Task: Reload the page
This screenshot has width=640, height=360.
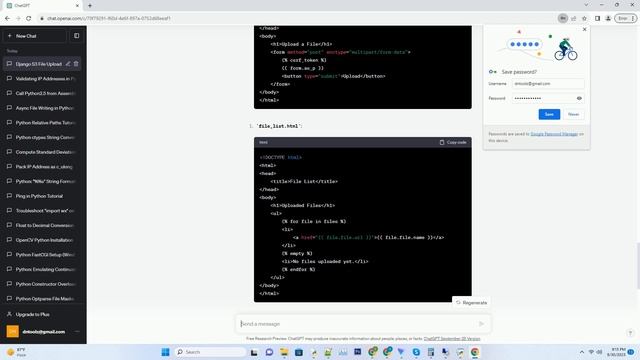Action: [29, 18]
